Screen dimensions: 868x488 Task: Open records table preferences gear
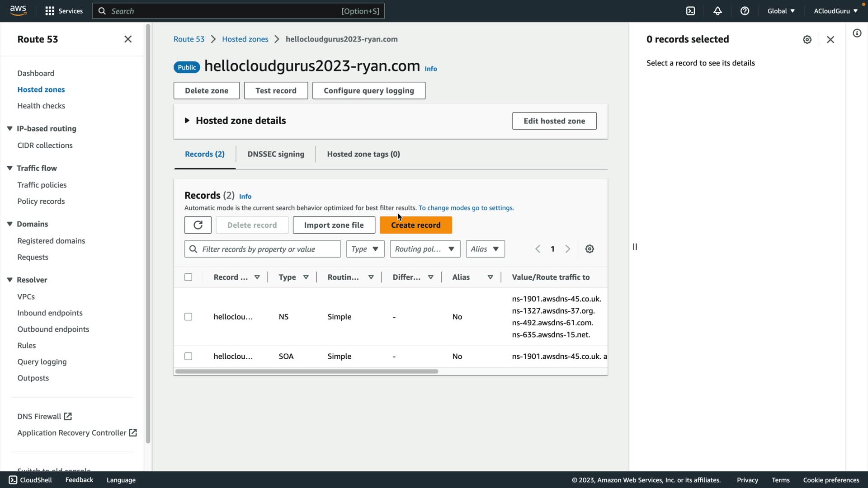(x=590, y=249)
